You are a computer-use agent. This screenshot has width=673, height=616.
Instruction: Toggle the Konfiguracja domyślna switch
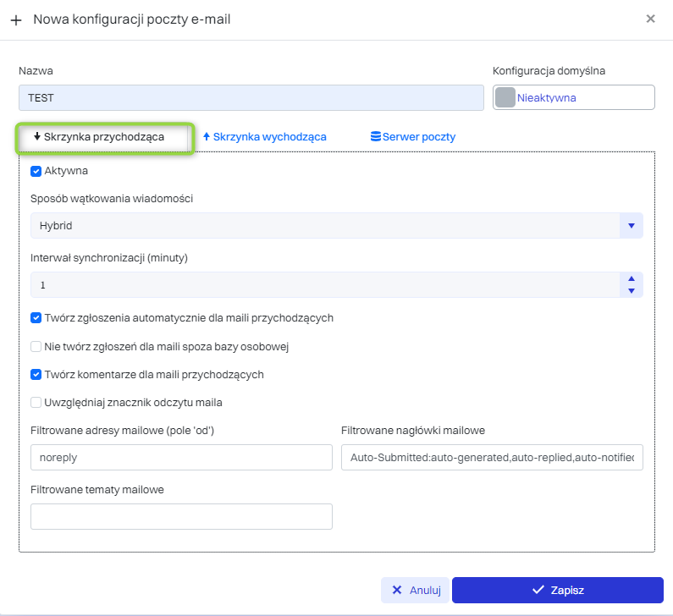pyautogui.click(x=505, y=98)
